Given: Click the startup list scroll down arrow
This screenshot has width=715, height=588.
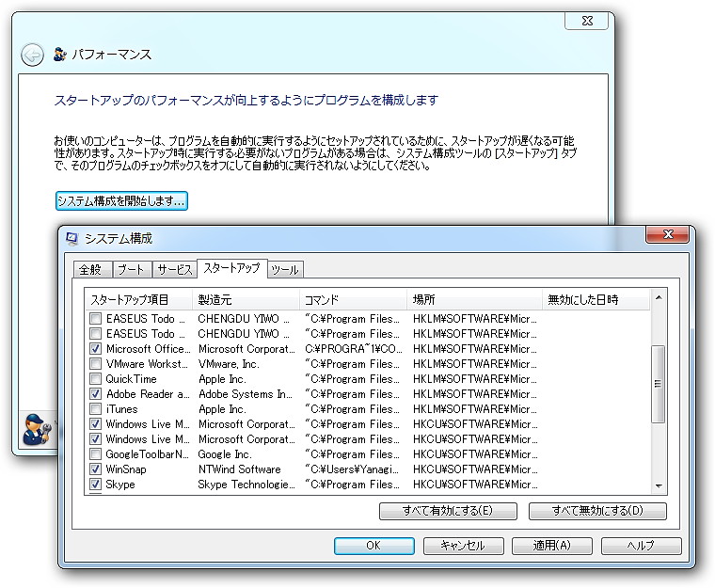Looking at the screenshot, I should tap(658, 486).
